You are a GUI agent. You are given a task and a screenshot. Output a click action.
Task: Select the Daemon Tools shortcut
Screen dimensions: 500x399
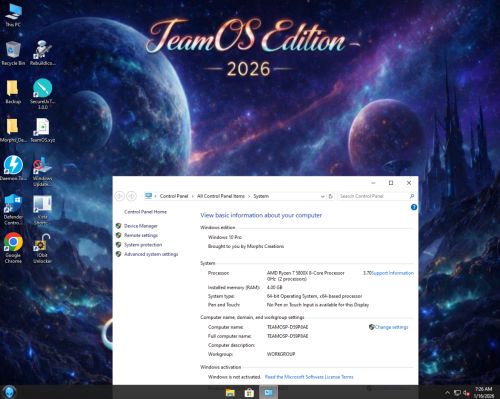coord(13,168)
